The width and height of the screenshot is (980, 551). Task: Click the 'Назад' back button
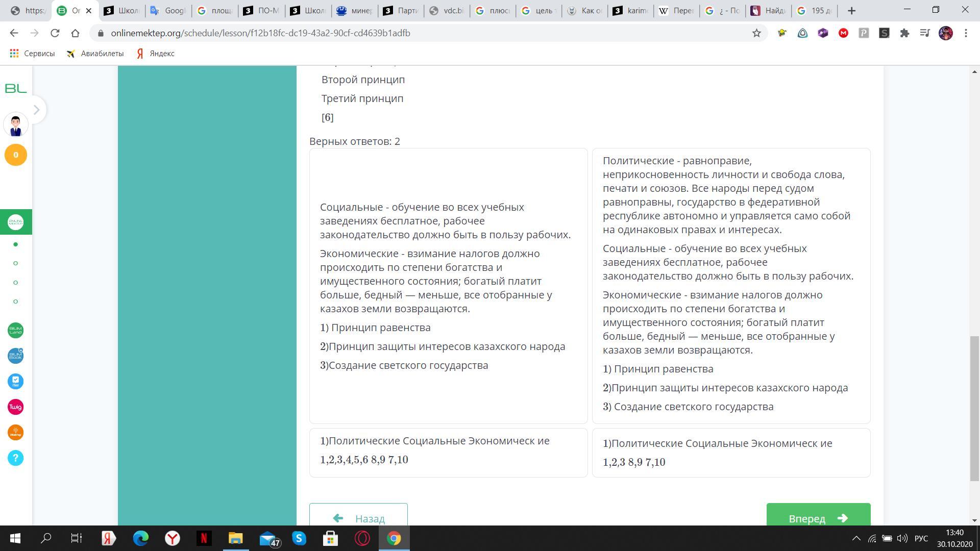(358, 515)
